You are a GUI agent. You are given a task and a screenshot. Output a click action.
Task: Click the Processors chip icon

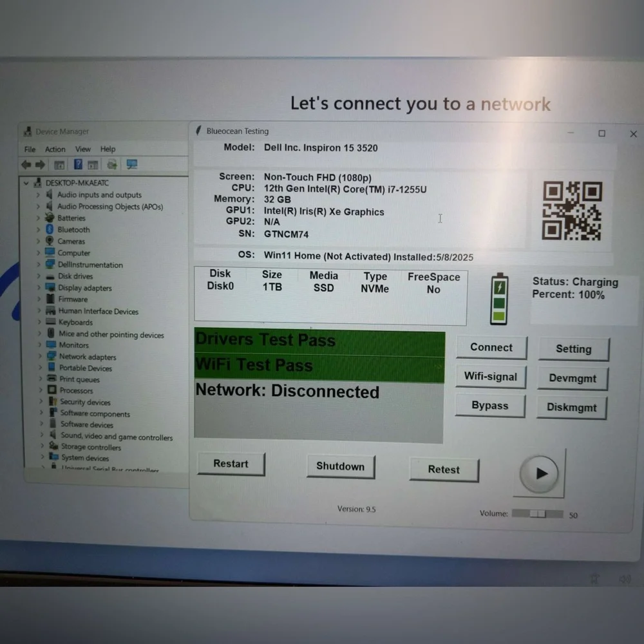[x=52, y=390]
